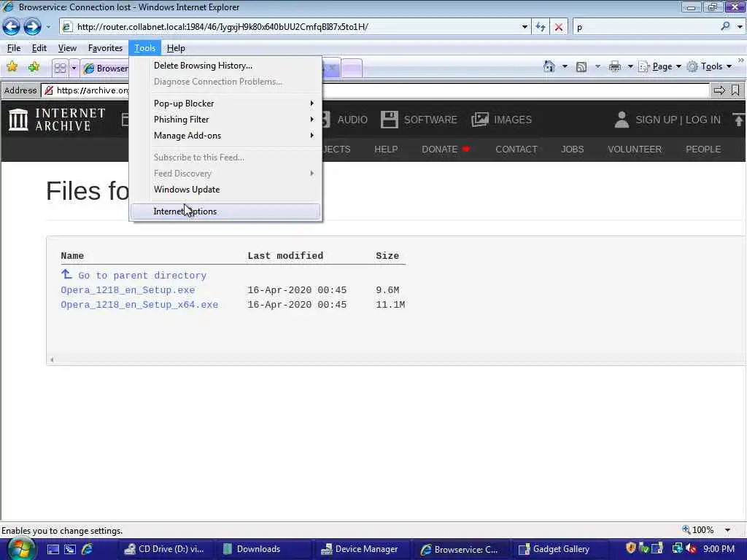747x560 pixels.
Task: Click the blank New Tab button
Action: pyautogui.click(x=352, y=69)
